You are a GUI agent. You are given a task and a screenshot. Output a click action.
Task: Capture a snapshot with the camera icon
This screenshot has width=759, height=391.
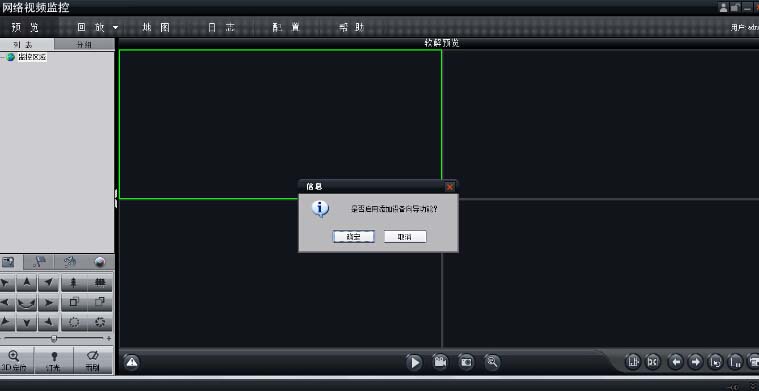[x=466, y=362]
